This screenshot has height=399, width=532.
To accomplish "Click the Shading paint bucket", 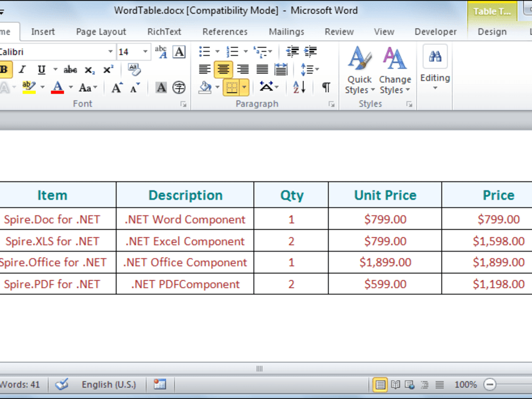I will pos(205,88).
